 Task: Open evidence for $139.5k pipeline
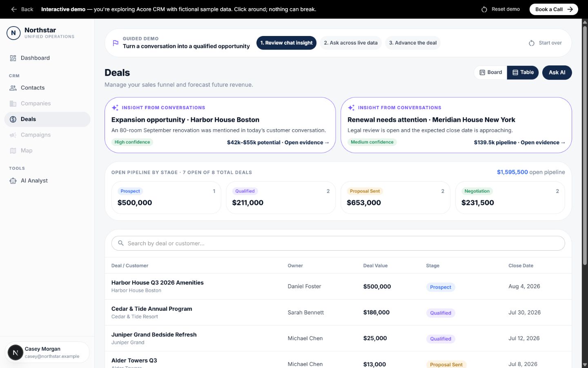pyautogui.click(x=520, y=142)
